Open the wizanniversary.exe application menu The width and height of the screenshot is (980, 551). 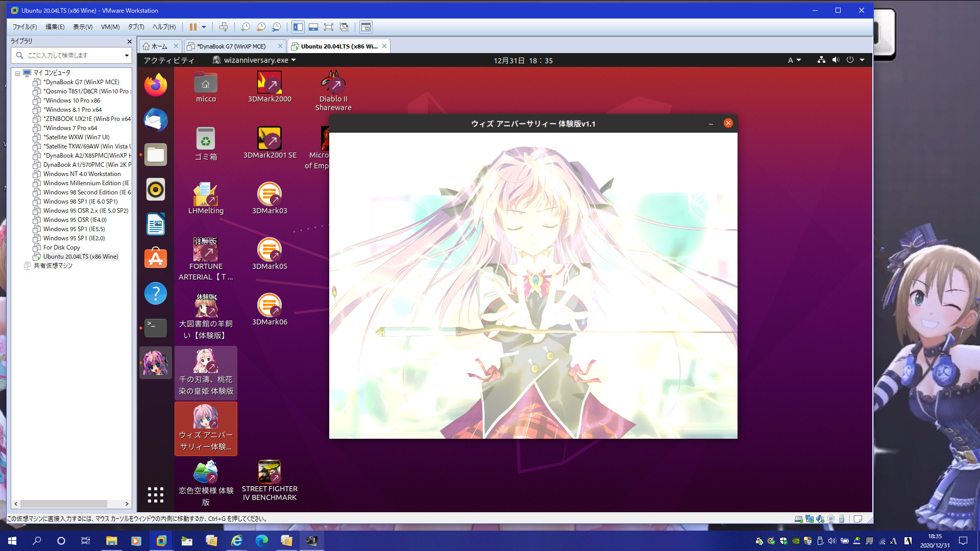pos(254,60)
